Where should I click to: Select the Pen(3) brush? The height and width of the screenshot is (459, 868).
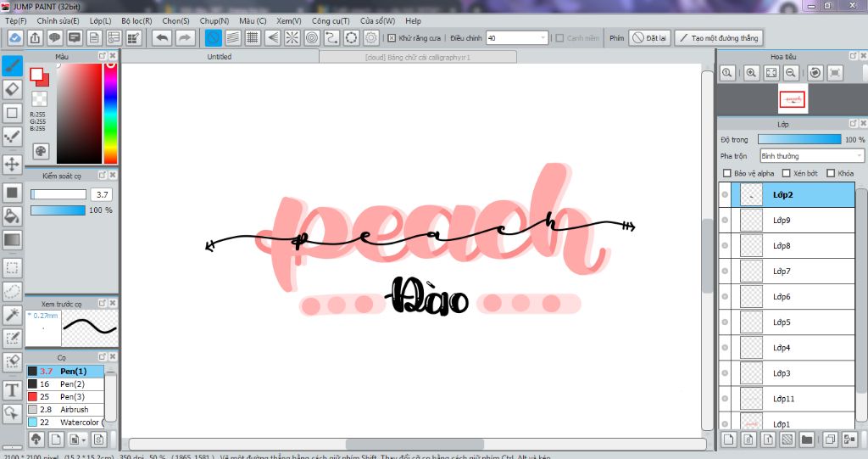[x=65, y=397]
